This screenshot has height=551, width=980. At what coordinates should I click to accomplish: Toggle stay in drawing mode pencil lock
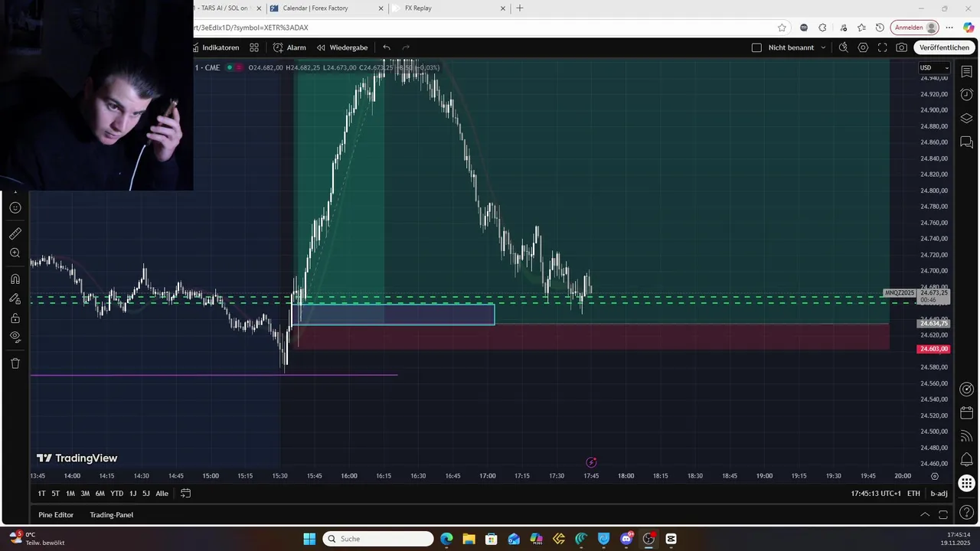(x=15, y=298)
